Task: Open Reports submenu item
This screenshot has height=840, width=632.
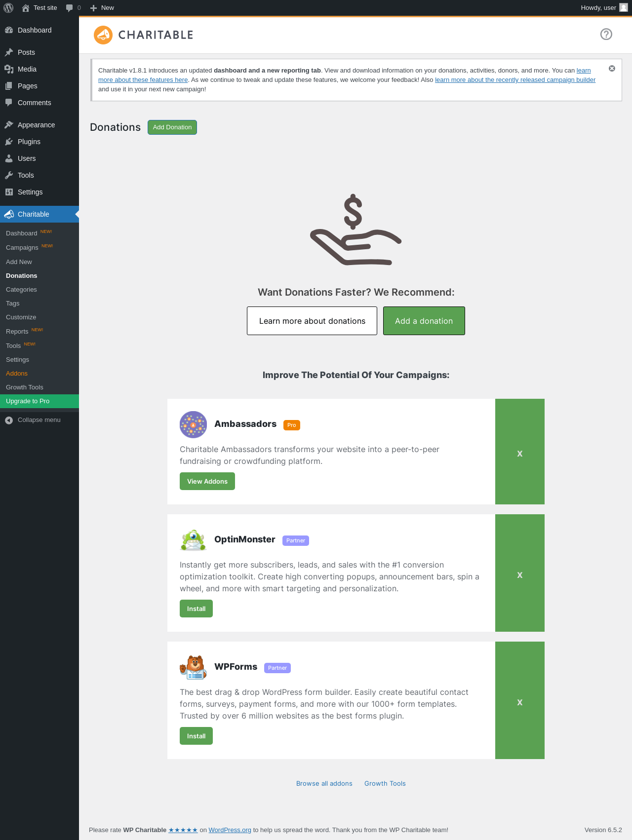Action: click(39, 331)
